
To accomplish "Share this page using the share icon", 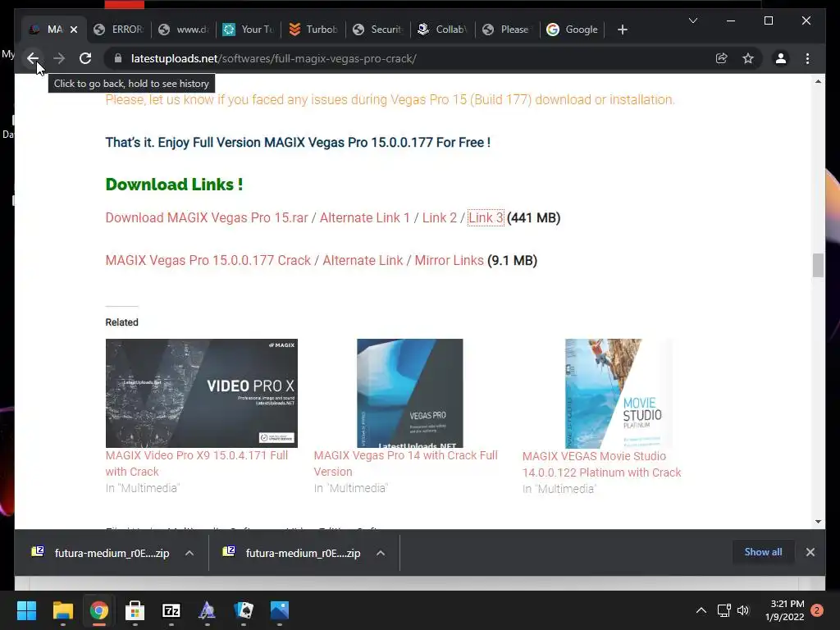I will (722, 58).
